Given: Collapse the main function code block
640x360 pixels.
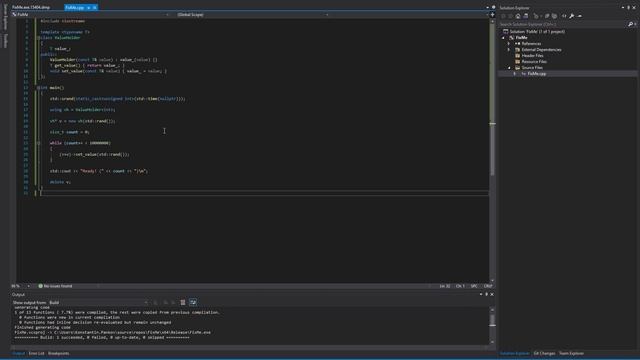Looking at the screenshot, I should click(39, 88).
